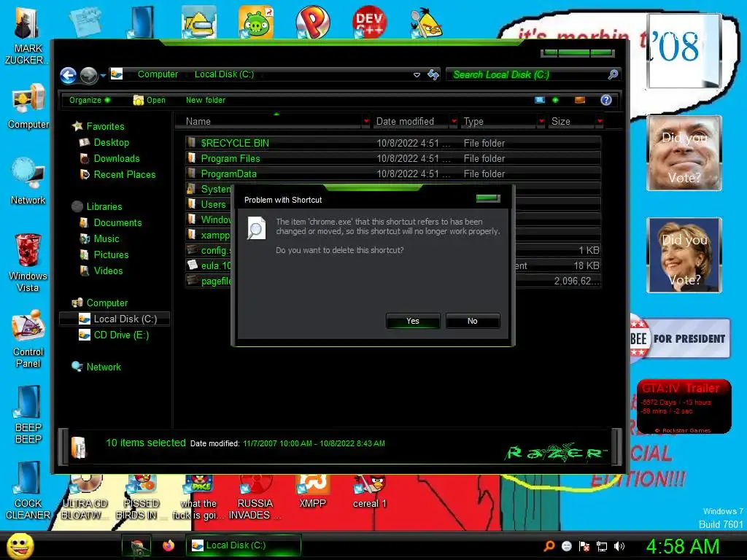Click Open in the Explorer toolbar
This screenshot has height=560, width=747.
149,100
